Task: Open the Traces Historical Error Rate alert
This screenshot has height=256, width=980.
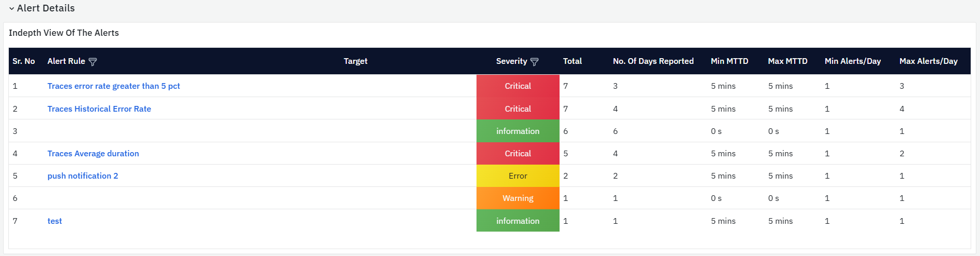Action: 99,109
